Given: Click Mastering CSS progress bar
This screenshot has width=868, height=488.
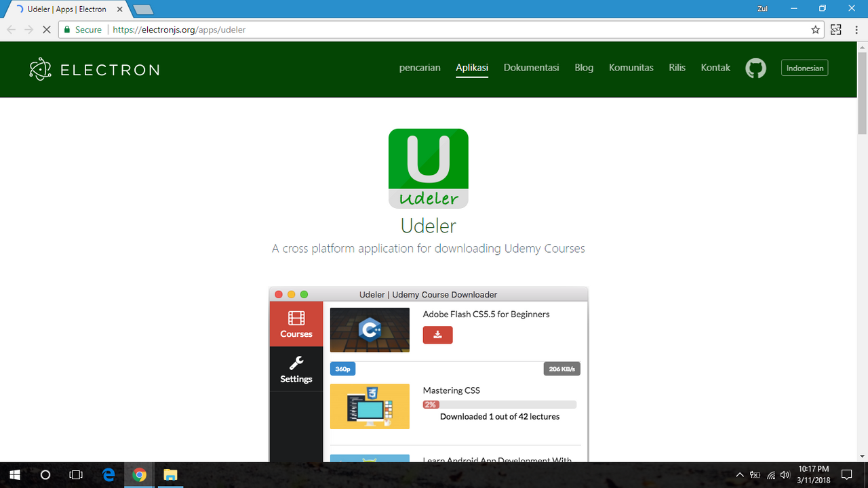Looking at the screenshot, I should (500, 405).
